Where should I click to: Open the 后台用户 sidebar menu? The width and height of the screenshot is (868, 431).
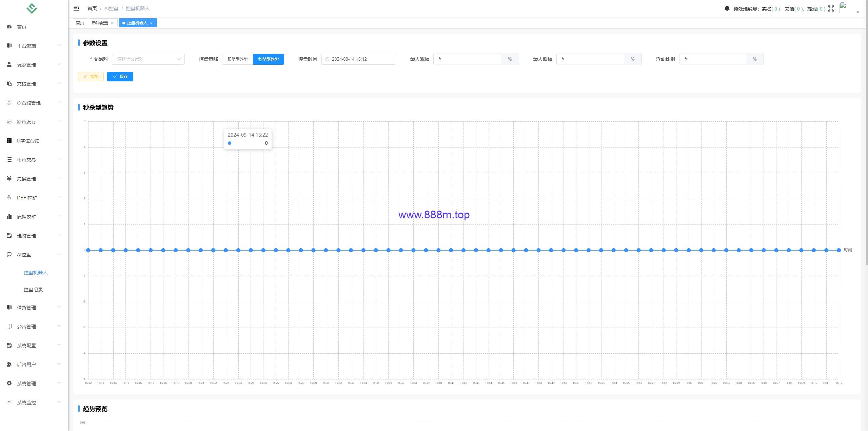point(34,364)
